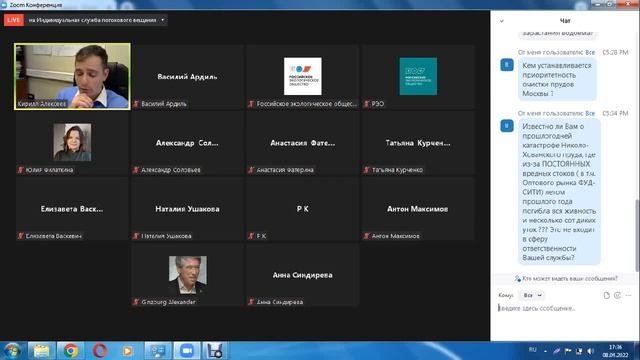Viewport: 640px width, 360px height.
Task: Select Юлия Филаткина's photo tile
Action: pyautogui.click(x=72, y=142)
